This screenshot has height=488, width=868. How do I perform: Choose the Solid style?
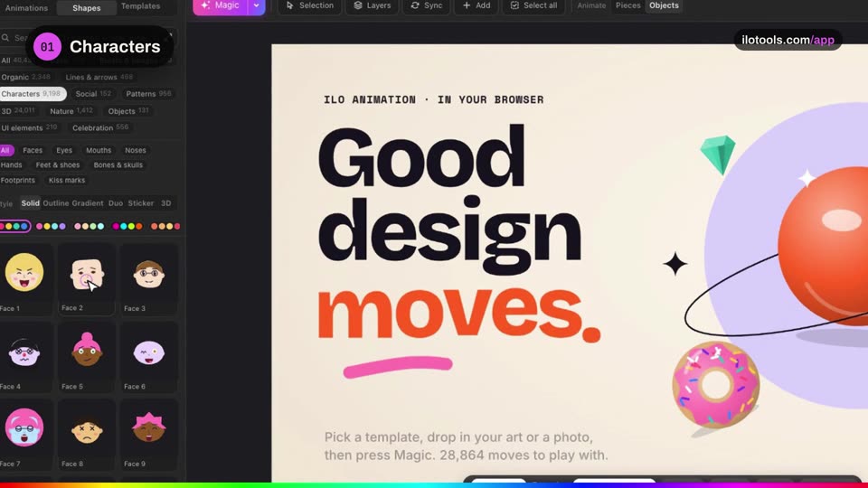pyautogui.click(x=31, y=203)
